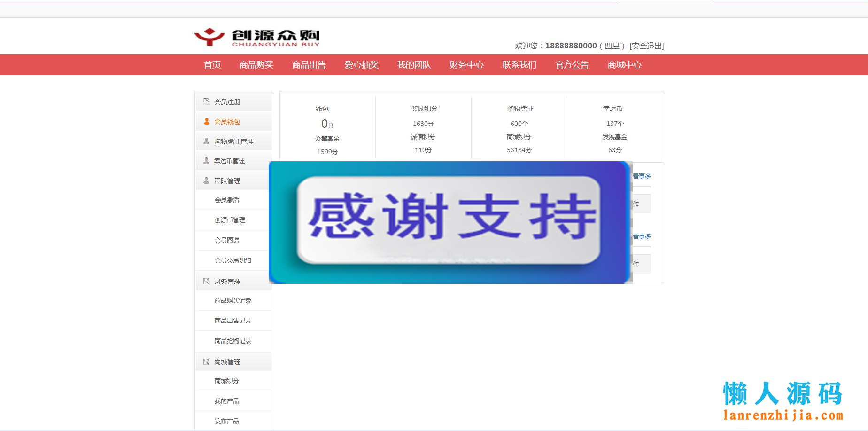Viewport: 868px width, 431px height.
Task: Click the 安全退出 logout link
Action: 646,46
